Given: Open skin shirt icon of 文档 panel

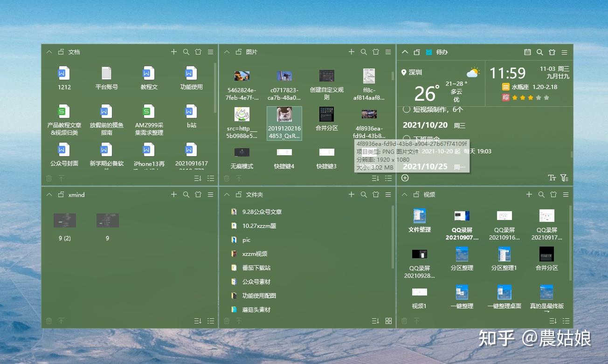Looking at the screenshot, I should (198, 52).
